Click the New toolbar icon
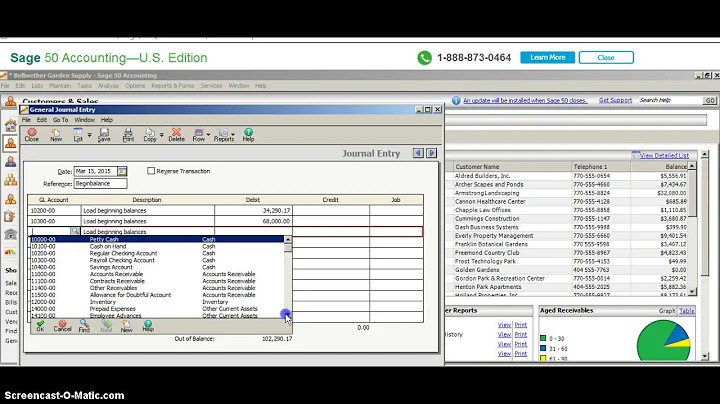 point(56,135)
